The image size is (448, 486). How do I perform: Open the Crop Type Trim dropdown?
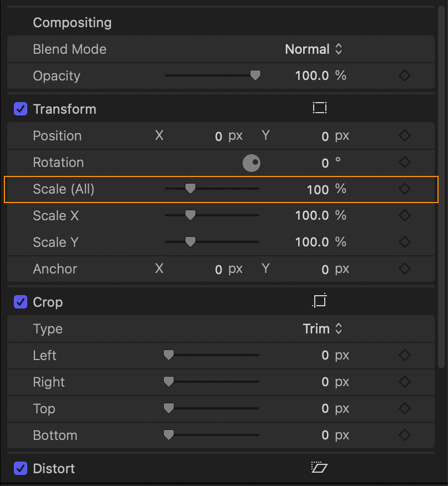(323, 329)
